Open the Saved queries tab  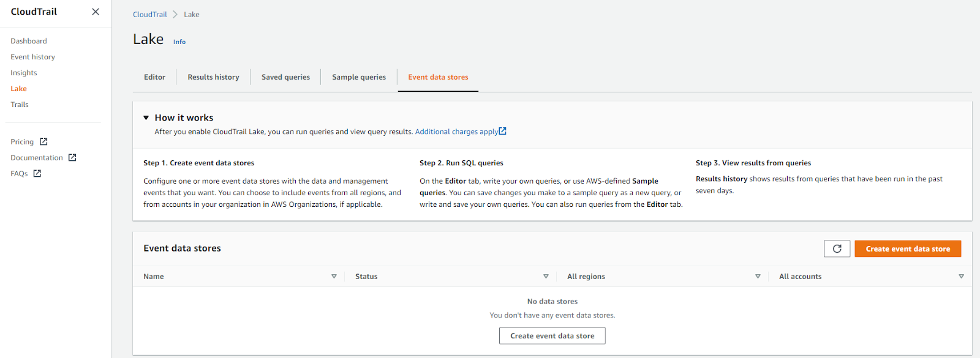pos(285,77)
